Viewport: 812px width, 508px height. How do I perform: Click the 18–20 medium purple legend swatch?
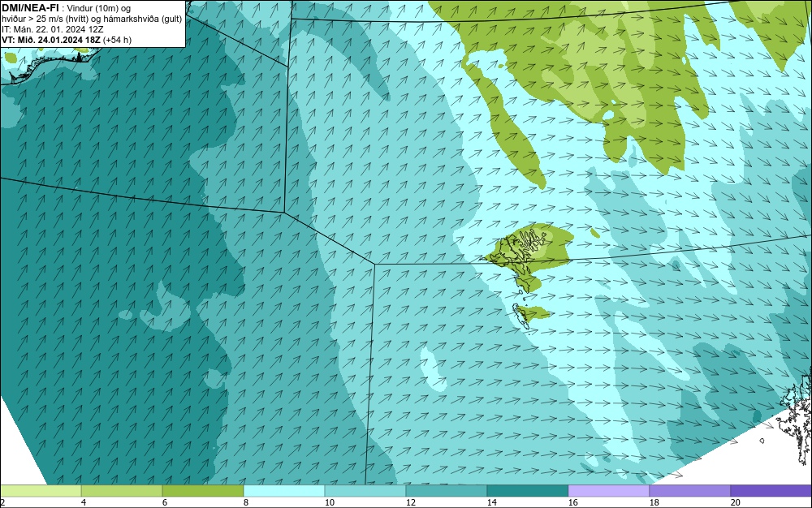tap(689, 490)
